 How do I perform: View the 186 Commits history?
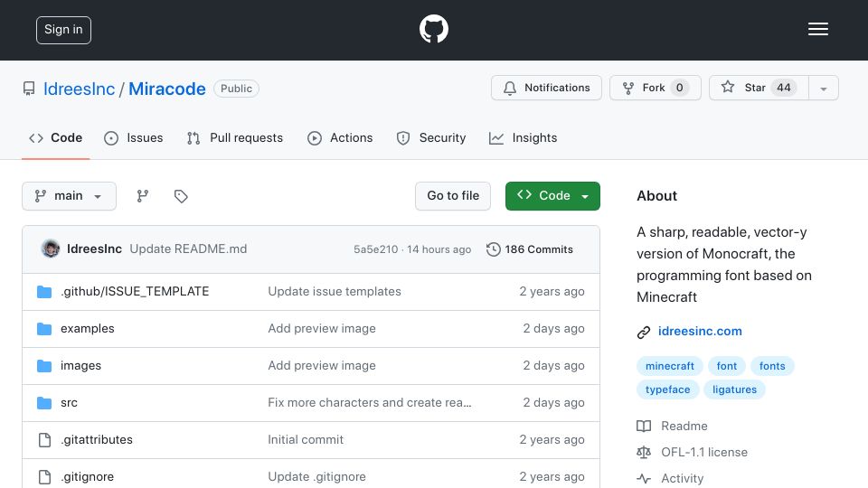[x=530, y=249]
